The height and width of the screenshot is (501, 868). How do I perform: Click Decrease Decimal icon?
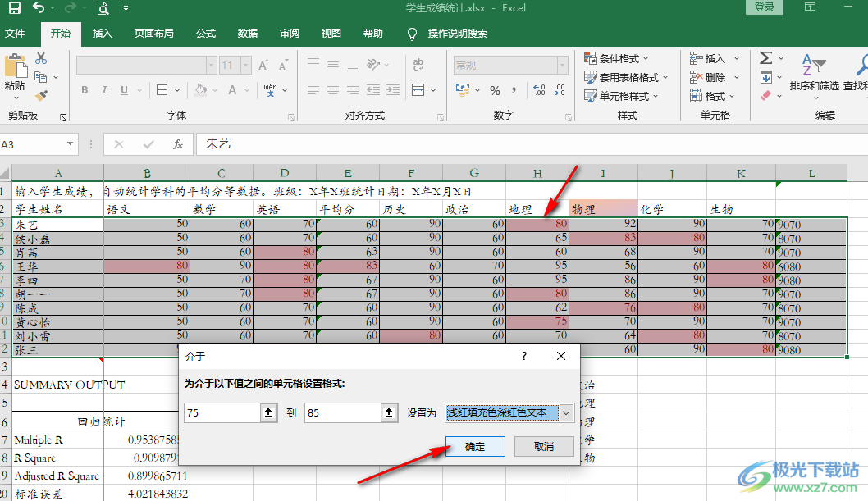coord(559,90)
